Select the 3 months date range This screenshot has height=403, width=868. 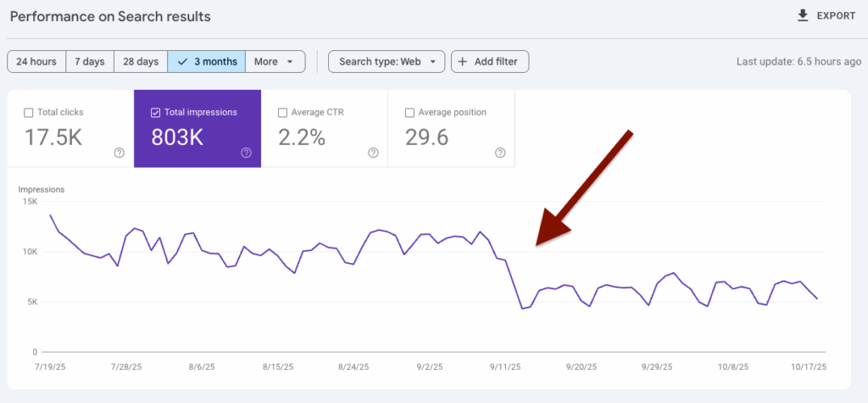tap(207, 62)
